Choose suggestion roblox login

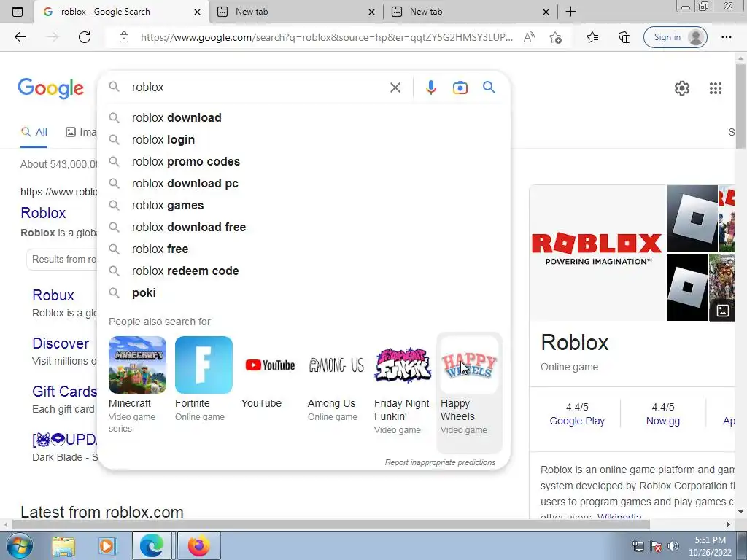(x=303, y=139)
